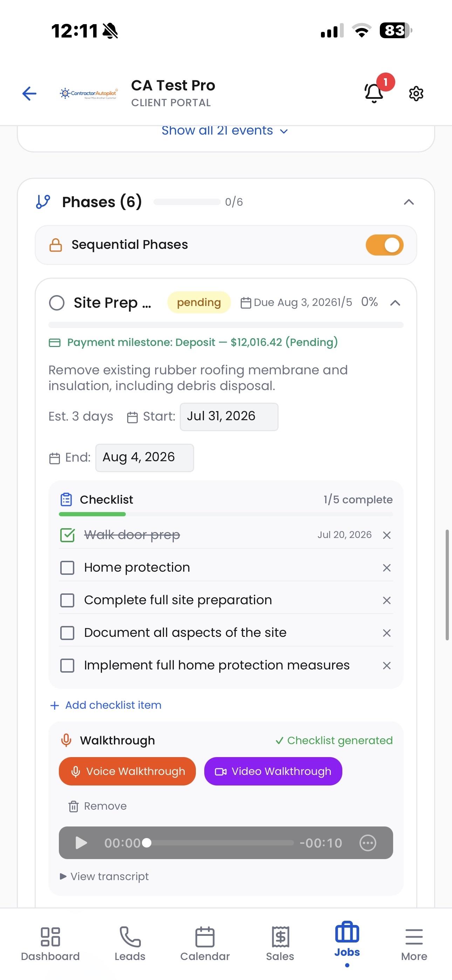Start a Voice Walkthrough

coord(127,771)
